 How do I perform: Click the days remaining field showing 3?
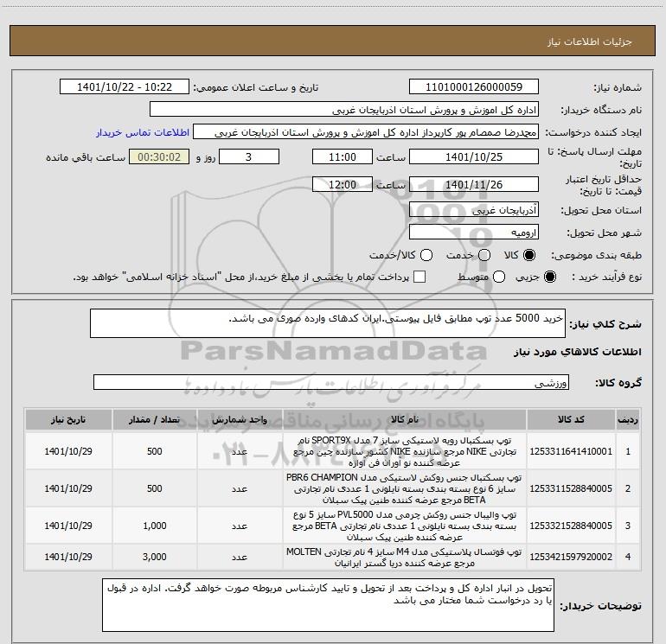click(x=249, y=156)
